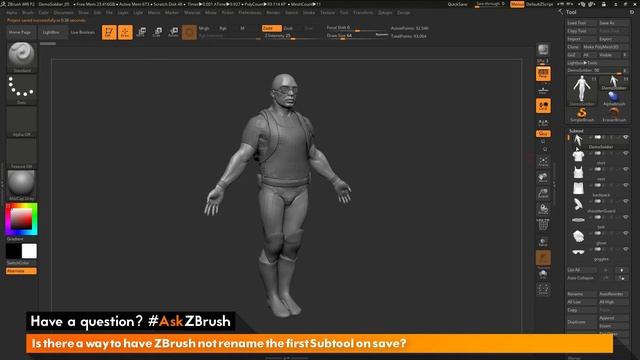Open the MatCap Gray material picker

[x=22, y=185]
